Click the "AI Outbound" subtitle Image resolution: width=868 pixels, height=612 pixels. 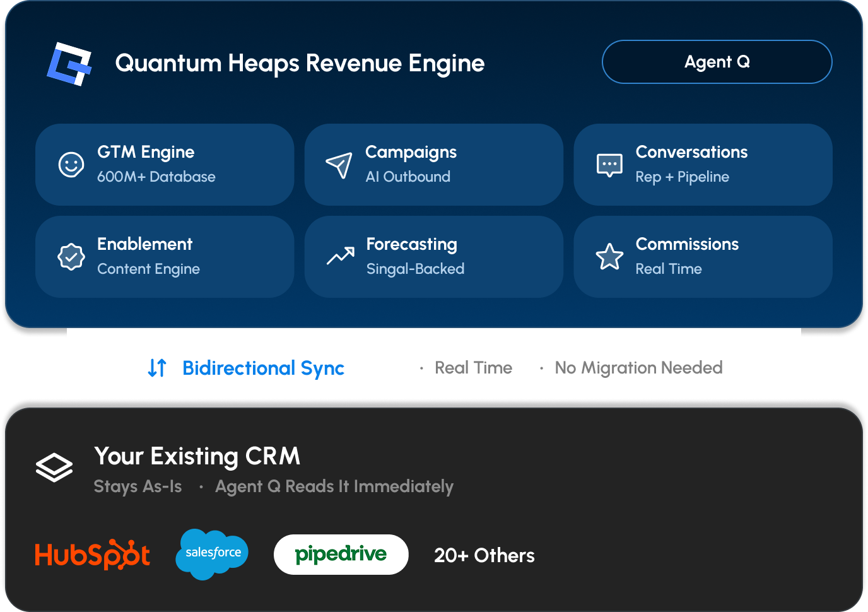[x=408, y=177]
